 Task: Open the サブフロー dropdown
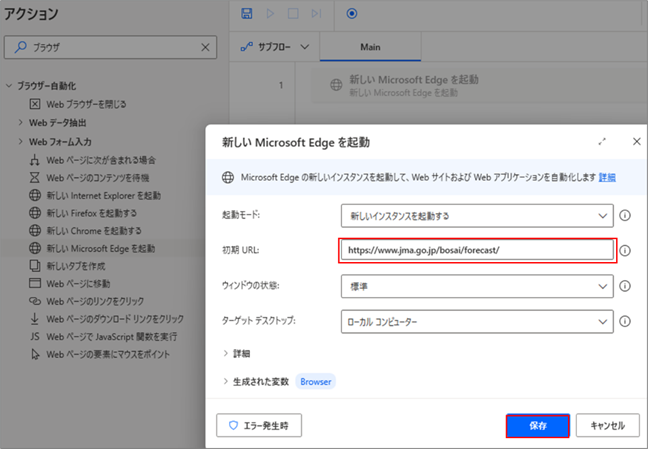tap(275, 47)
